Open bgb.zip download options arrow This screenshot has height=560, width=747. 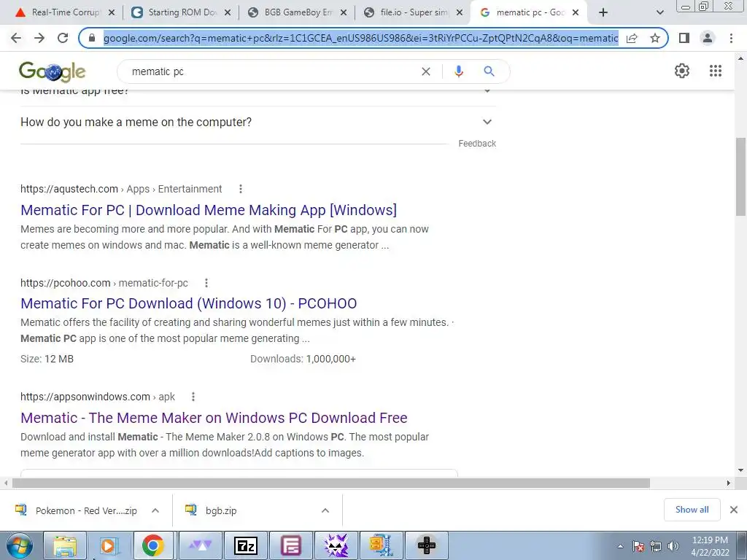325,510
